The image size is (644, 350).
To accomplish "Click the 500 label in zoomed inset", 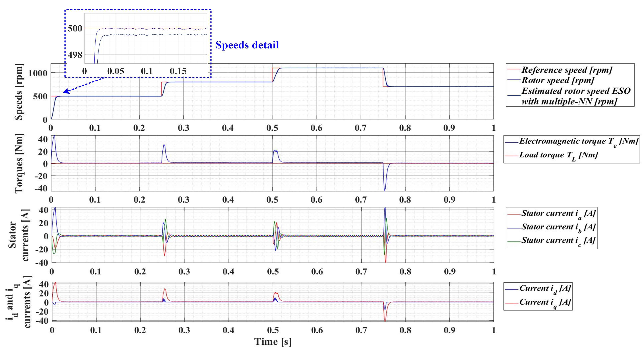I will pyautogui.click(x=75, y=29).
